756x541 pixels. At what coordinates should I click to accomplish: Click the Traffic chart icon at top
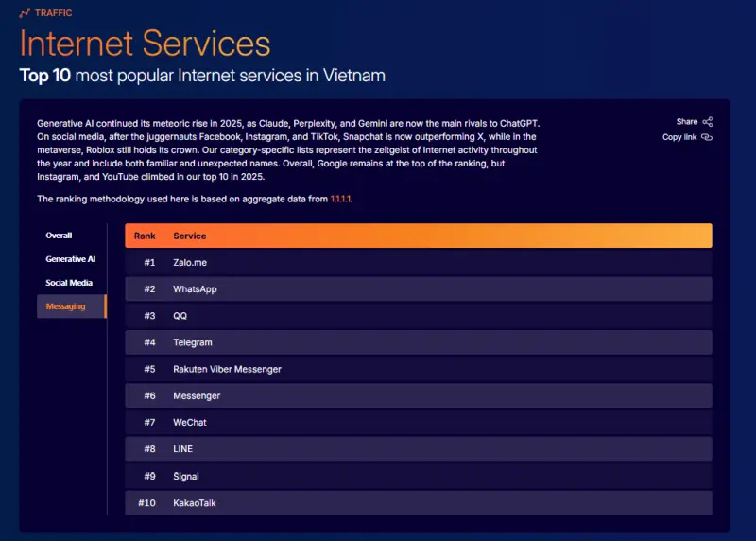25,13
